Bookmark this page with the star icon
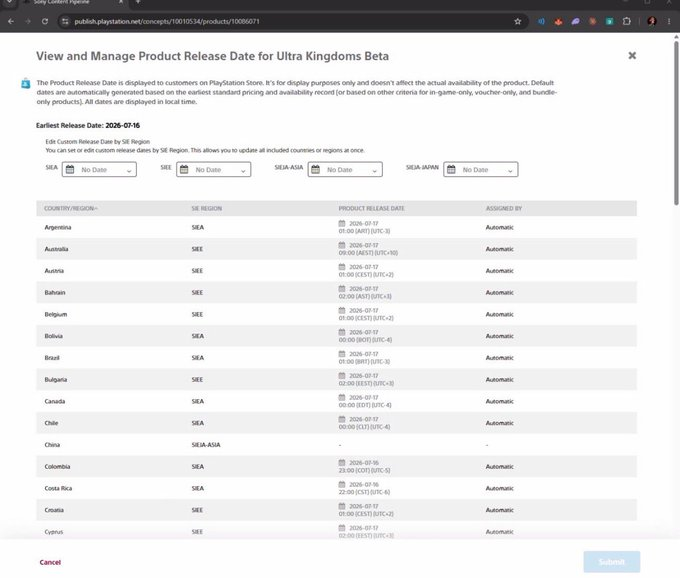Screen dimensions: 680x578 click(517, 21)
